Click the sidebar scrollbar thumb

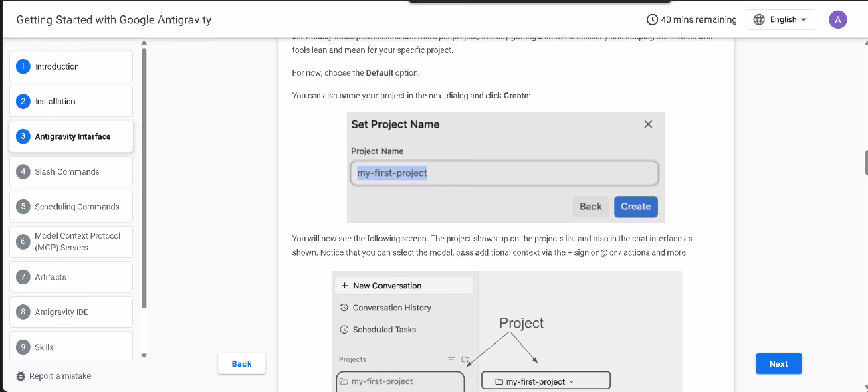[144, 178]
